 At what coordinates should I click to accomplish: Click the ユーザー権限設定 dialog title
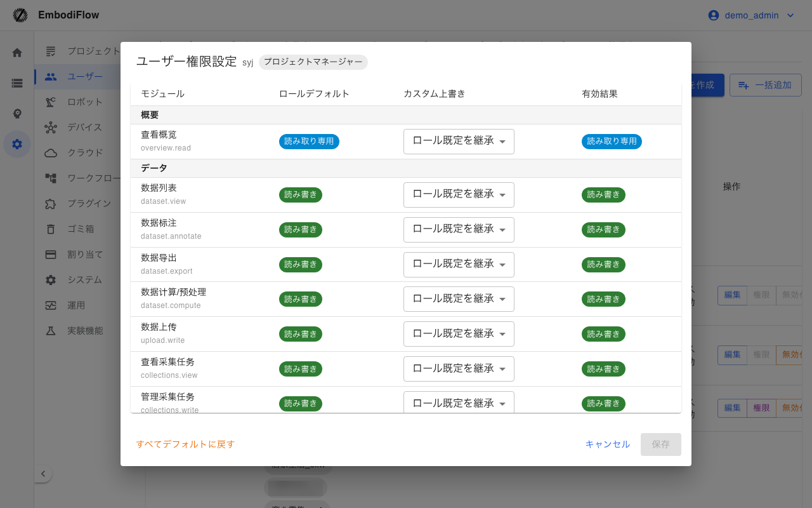tap(187, 62)
